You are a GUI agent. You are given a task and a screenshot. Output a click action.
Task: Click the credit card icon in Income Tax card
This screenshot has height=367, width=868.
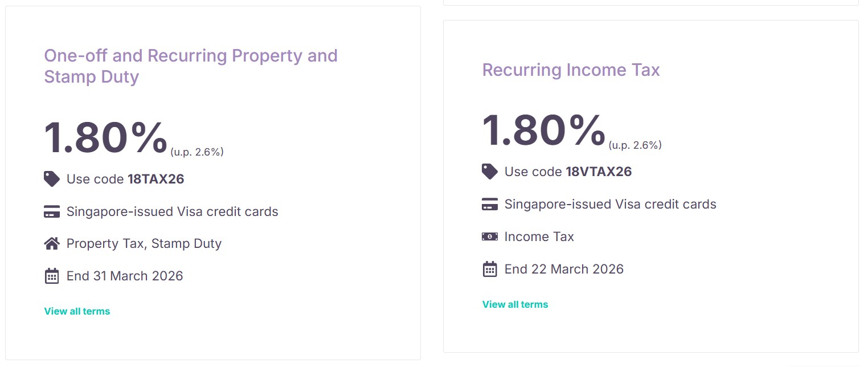(x=490, y=204)
